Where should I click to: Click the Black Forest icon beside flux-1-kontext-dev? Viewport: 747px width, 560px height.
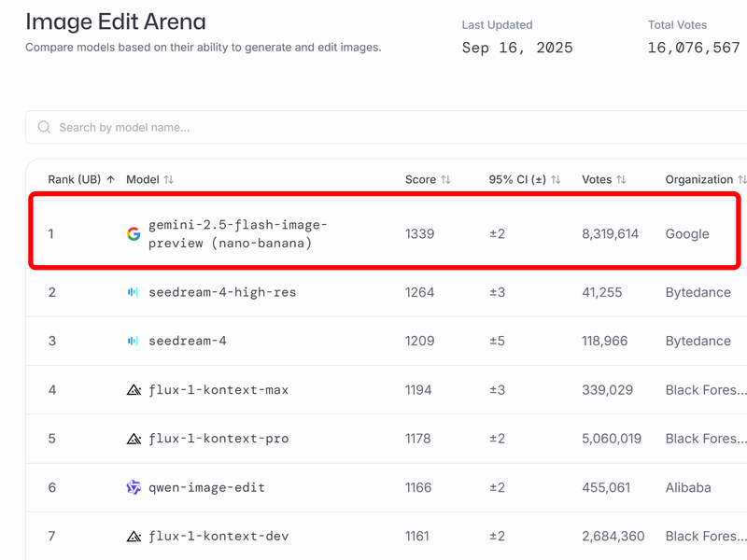point(134,536)
